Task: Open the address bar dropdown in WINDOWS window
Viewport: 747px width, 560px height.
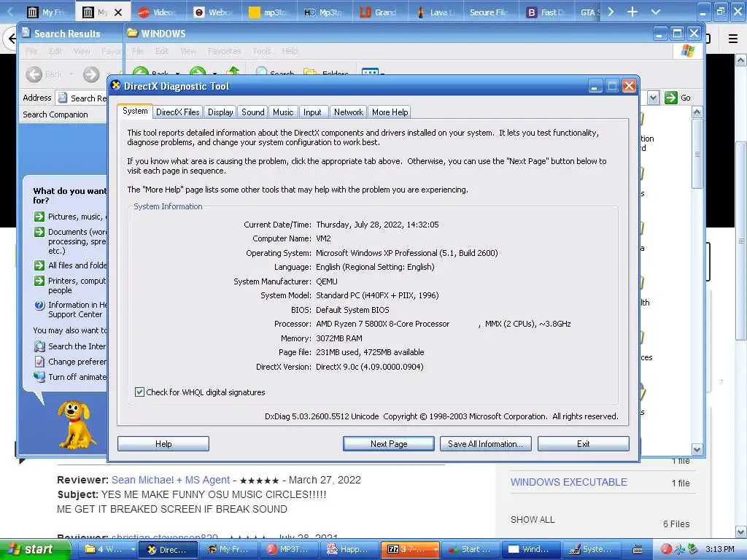Action: 653,98
